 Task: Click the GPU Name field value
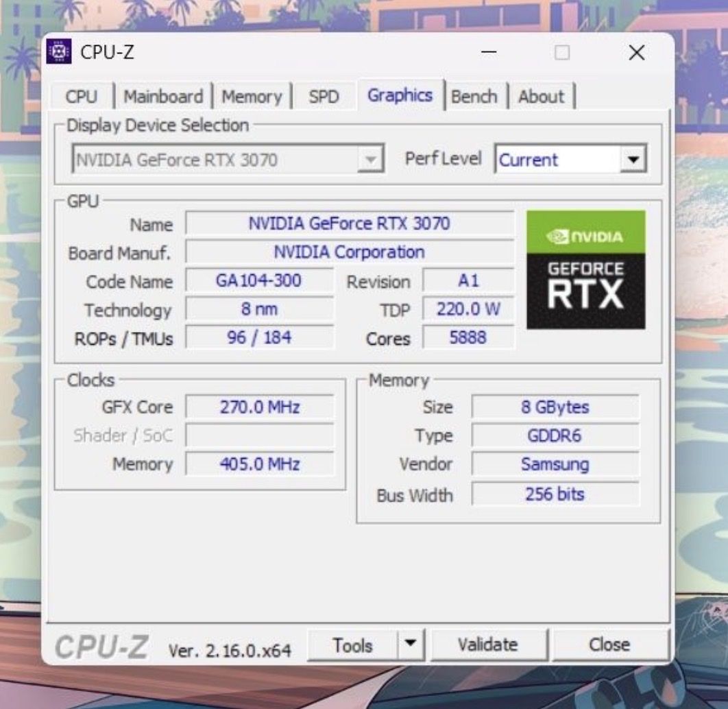349,224
